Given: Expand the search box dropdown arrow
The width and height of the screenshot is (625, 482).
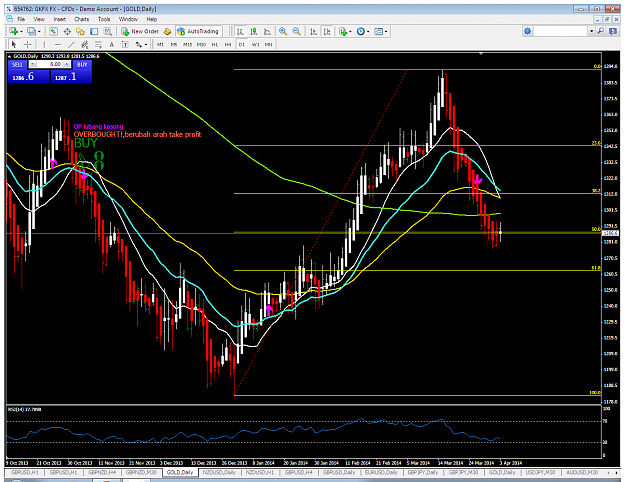Looking at the screenshot, I should click(592, 31).
